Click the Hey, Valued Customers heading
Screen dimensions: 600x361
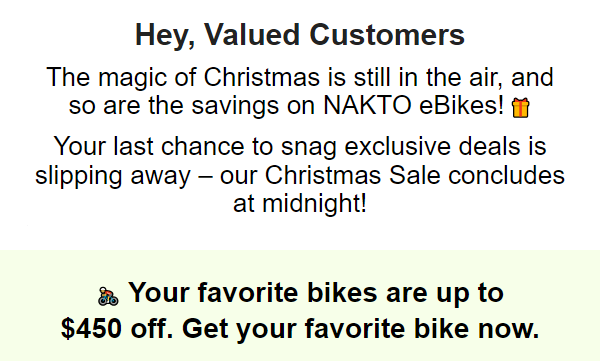[x=300, y=34]
